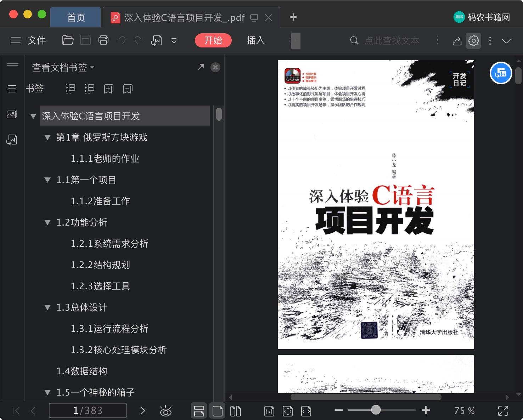Add a new tab with plus
Screen dimensions: 523x420
pos(293,17)
